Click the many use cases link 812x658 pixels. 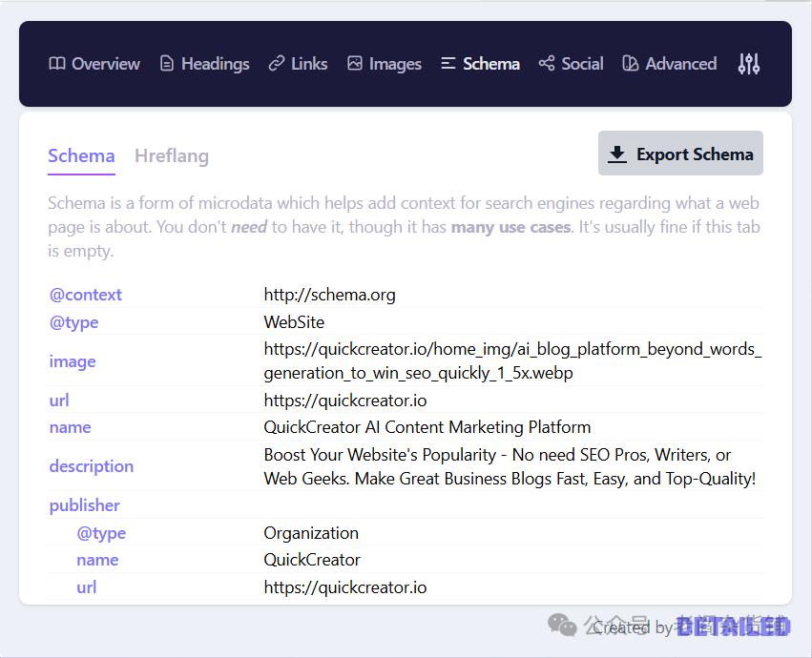pyautogui.click(x=510, y=227)
